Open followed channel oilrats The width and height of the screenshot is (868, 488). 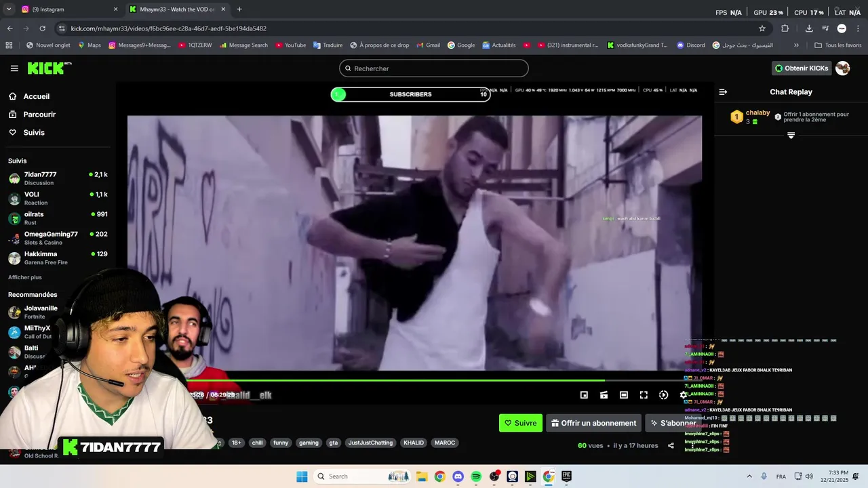(58, 218)
